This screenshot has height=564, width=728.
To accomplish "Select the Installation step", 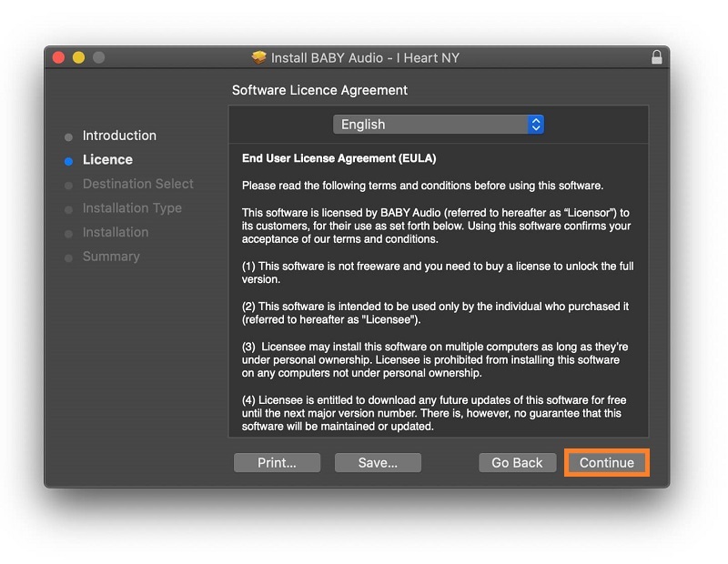I will click(116, 232).
